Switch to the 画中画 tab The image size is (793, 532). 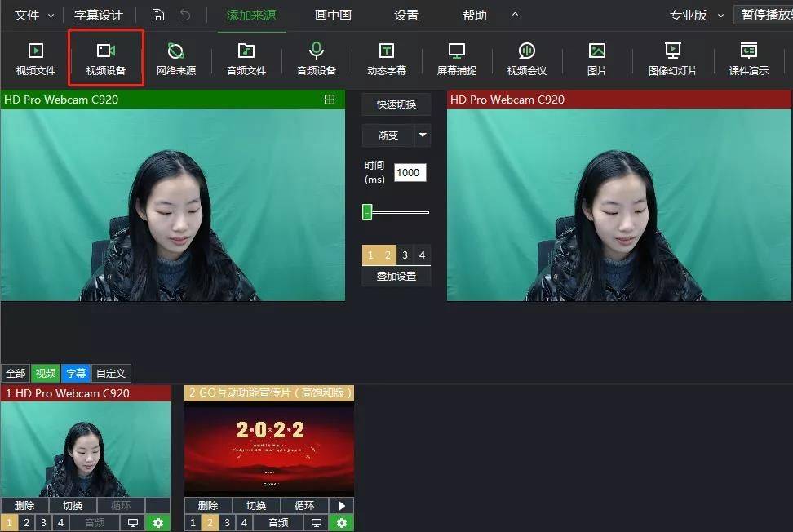click(x=333, y=16)
